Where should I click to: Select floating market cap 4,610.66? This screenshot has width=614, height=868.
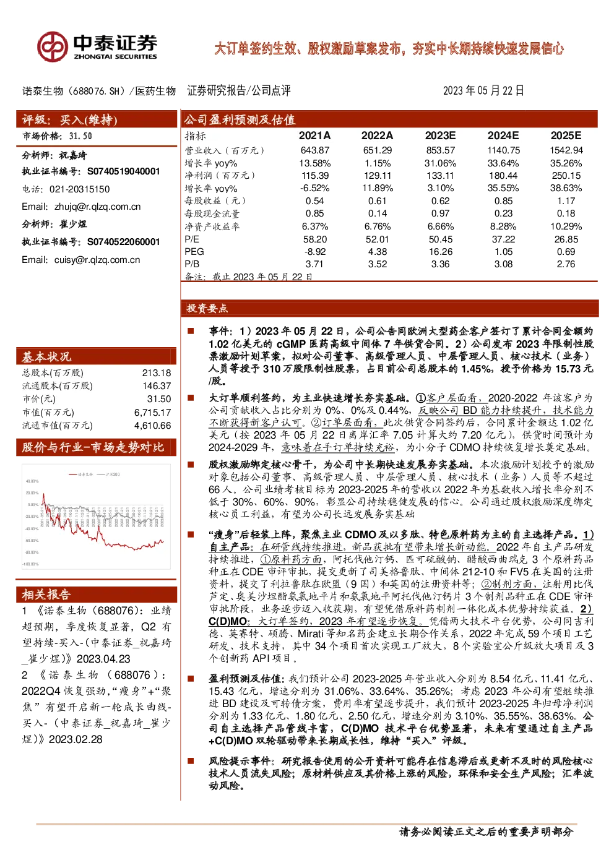153,426
